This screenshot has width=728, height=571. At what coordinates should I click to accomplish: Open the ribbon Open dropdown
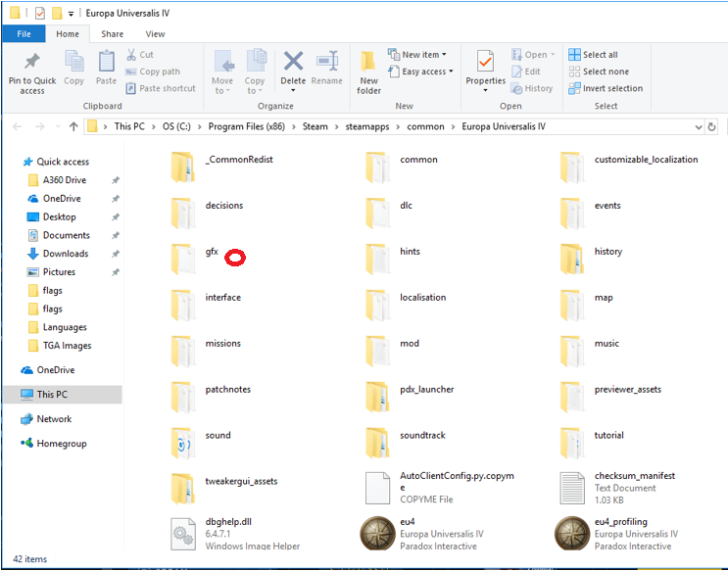click(533, 55)
